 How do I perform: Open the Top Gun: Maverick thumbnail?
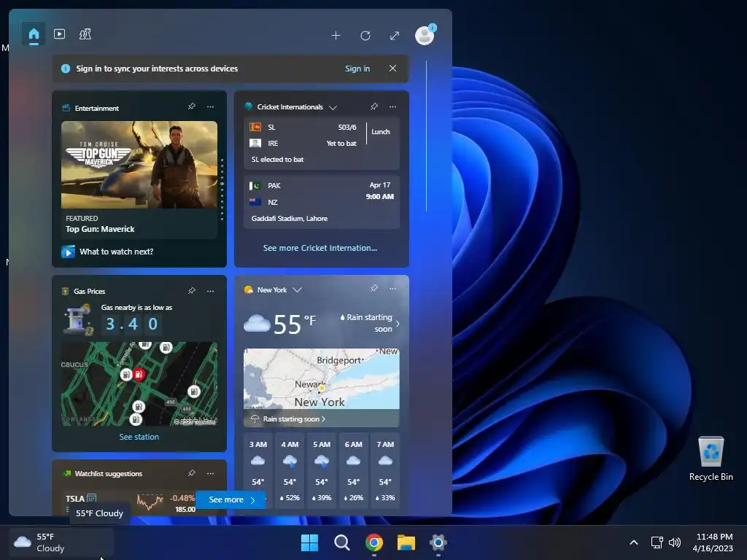point(139,164)
